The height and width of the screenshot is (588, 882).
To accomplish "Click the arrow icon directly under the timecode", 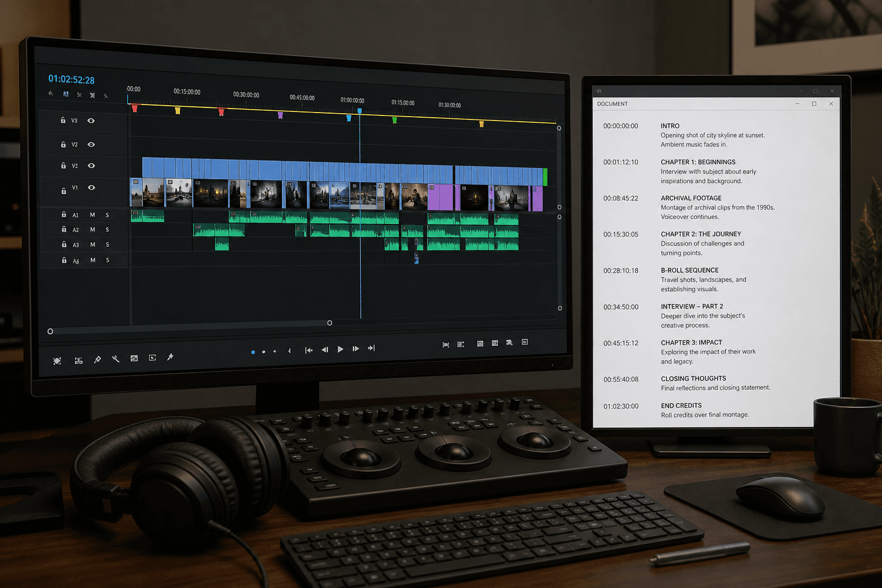I will (x=51, y=93).
